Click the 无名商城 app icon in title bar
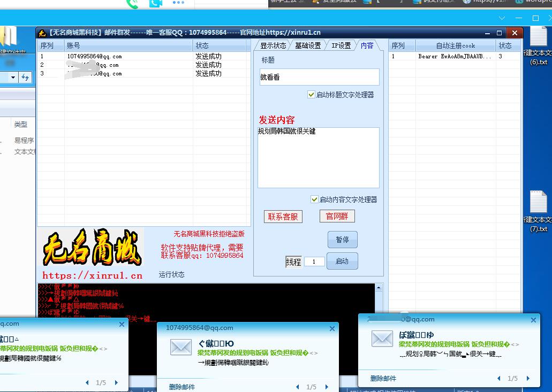This screenshot has height=392, width=552. click(x=42, y=33)
